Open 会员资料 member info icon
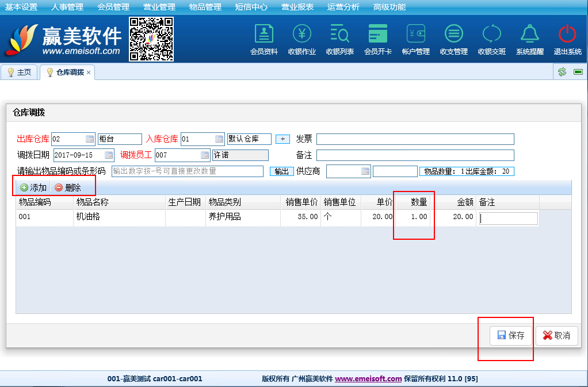Viewport: 588px width, 387px height. pyautogui.click(x=264, y=35)
